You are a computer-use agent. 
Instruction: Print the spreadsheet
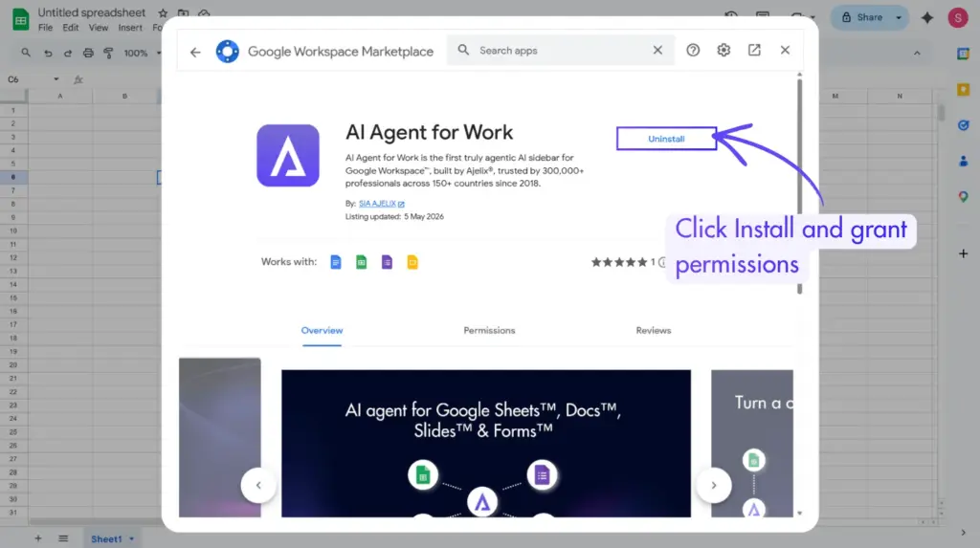pos(88,54)
